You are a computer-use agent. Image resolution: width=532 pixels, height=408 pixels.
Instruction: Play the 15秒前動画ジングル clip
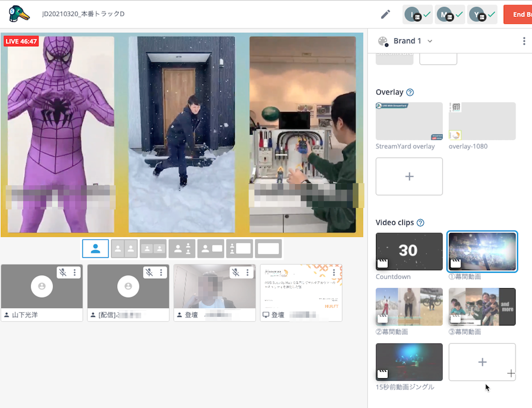pyautogui.click(x=409, y=362)
